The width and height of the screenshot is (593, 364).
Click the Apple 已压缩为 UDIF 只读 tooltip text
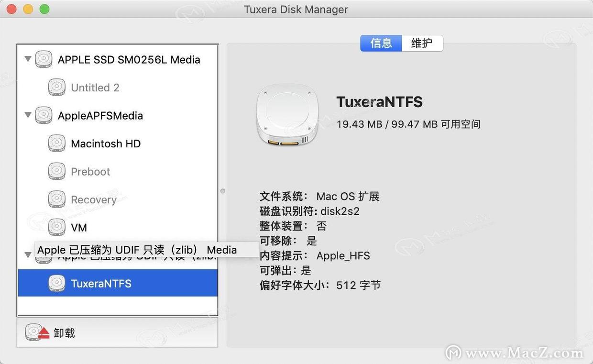[137, 250]
